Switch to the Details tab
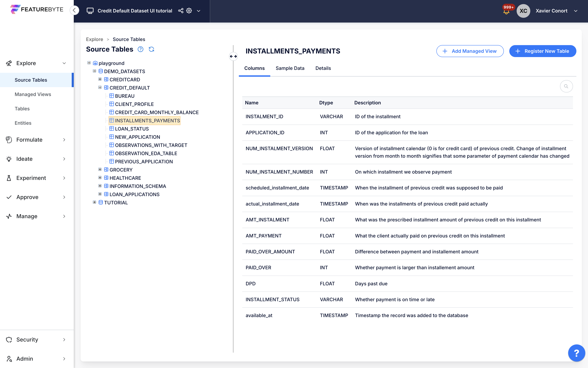Viewport: 588px width, 368px height. tap(323, 68)
